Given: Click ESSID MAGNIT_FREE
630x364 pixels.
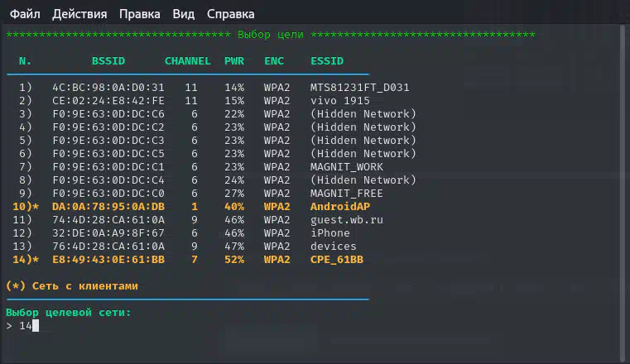Looking at the screenshot, I should (346, 194).
